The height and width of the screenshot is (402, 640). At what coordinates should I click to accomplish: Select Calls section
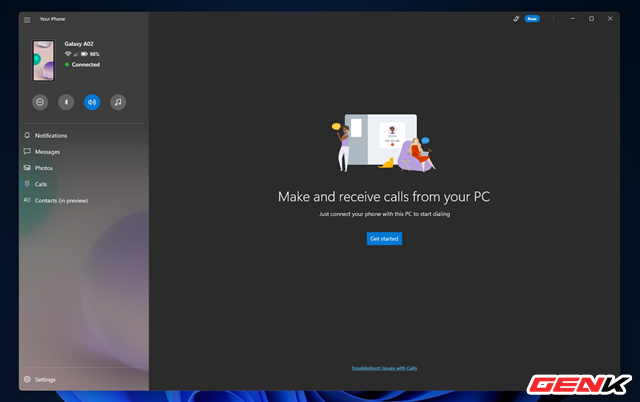84,184
